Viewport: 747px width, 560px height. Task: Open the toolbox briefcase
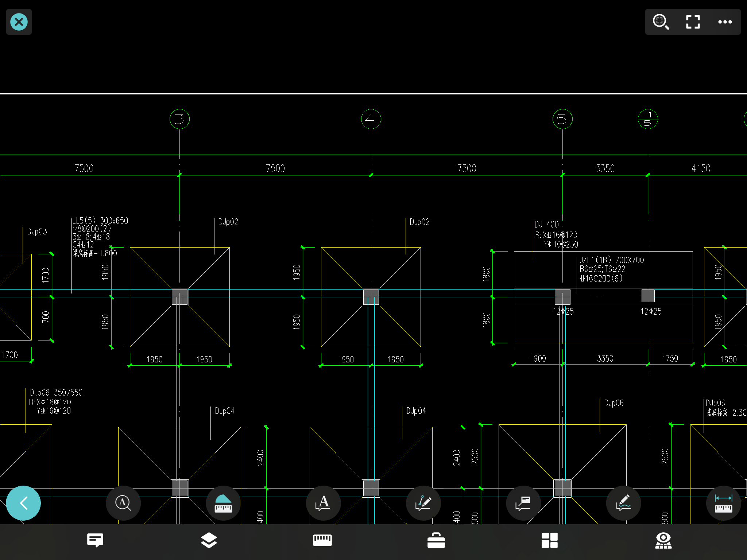click(436, 540)
